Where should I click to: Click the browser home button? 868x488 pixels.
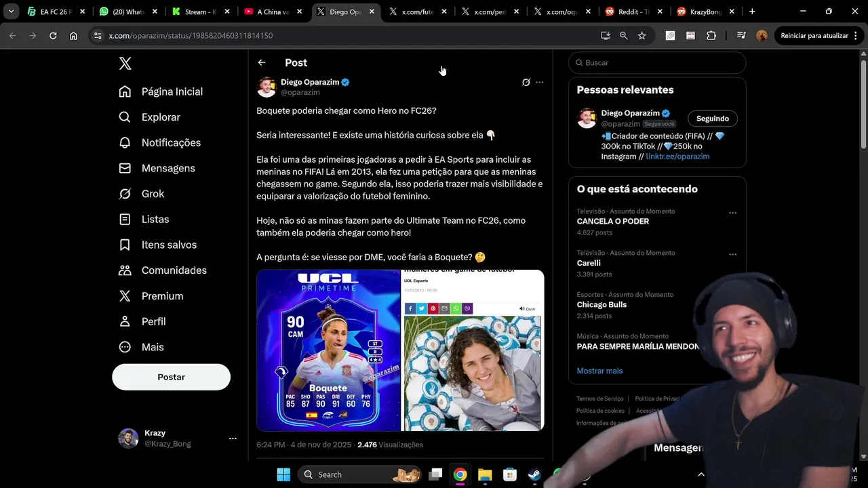tap(73, 35)
